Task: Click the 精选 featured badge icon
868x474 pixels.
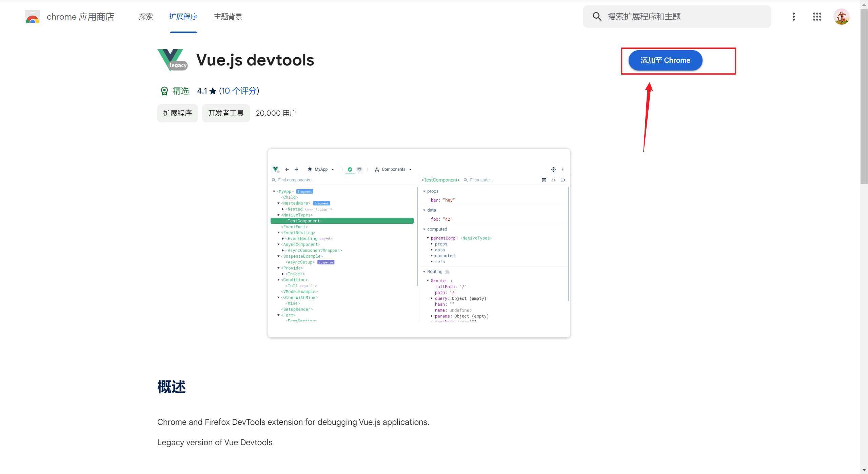Action: 164,91
